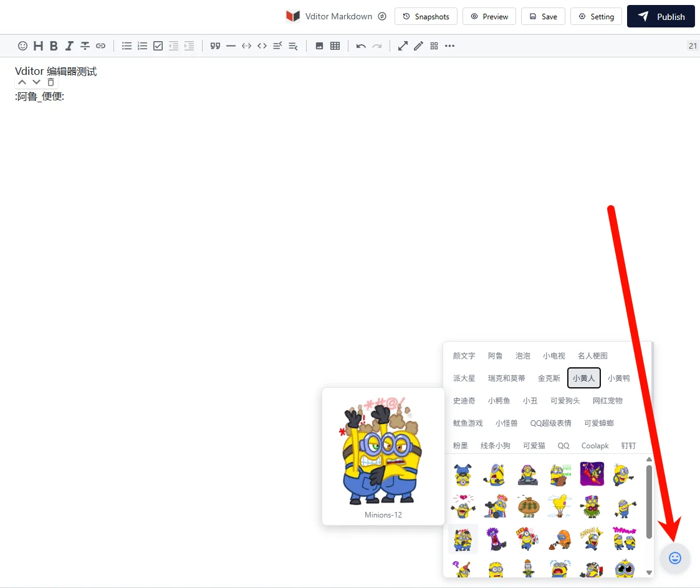Insert a horizontal rule
Viewport: 700px width, 588px height.
[x=231, y=46]
